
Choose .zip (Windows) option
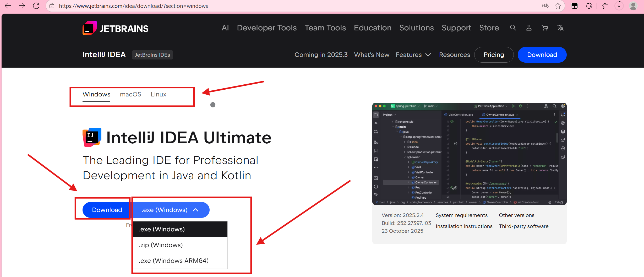click(x=180, y=245)
